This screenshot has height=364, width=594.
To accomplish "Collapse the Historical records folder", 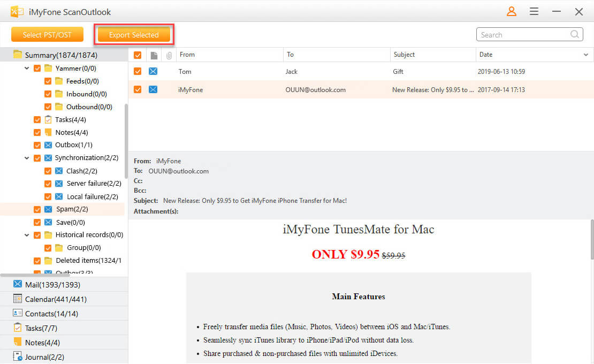I will 27,235.
